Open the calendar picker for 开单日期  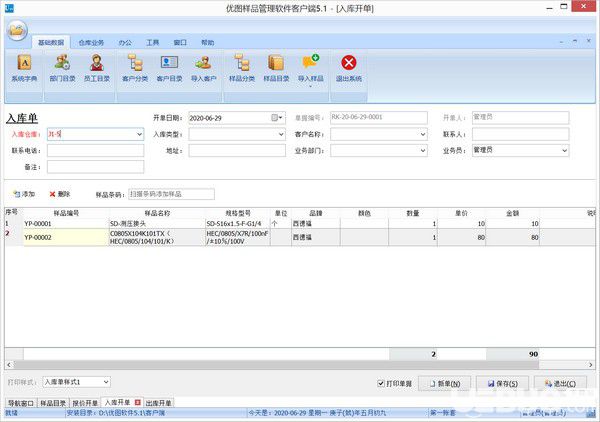coord(277,118)
